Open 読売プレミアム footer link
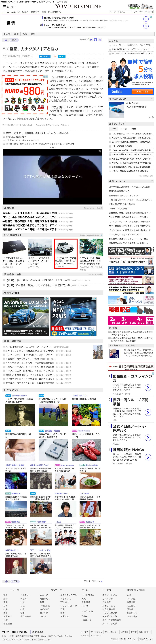This screenshot has height=644, width=156. [x=109, y=595]
